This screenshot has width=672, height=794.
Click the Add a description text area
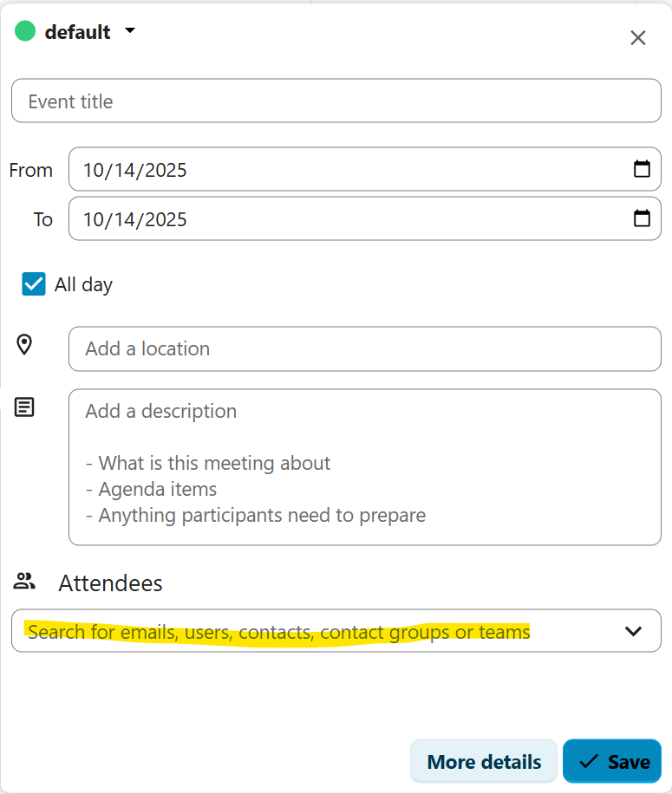pyautogui.click(x=364, y=466)
